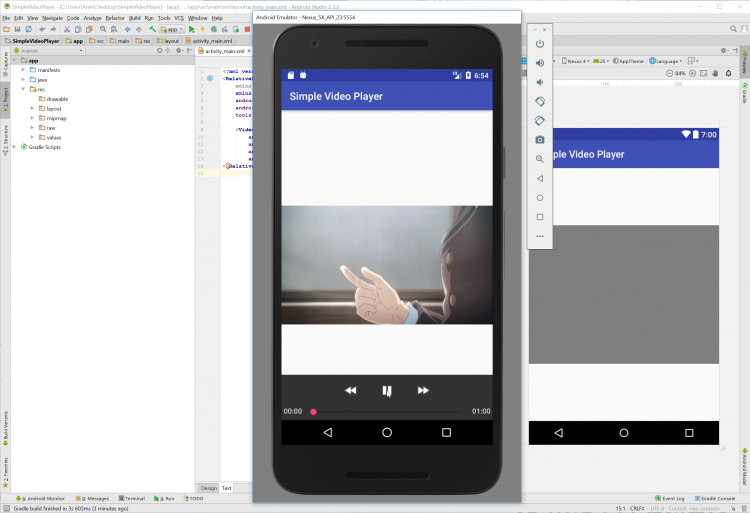Collapse the res folder in project tree
The height and width of the screenshot is (513, 750).
click(x=24, y=89)
